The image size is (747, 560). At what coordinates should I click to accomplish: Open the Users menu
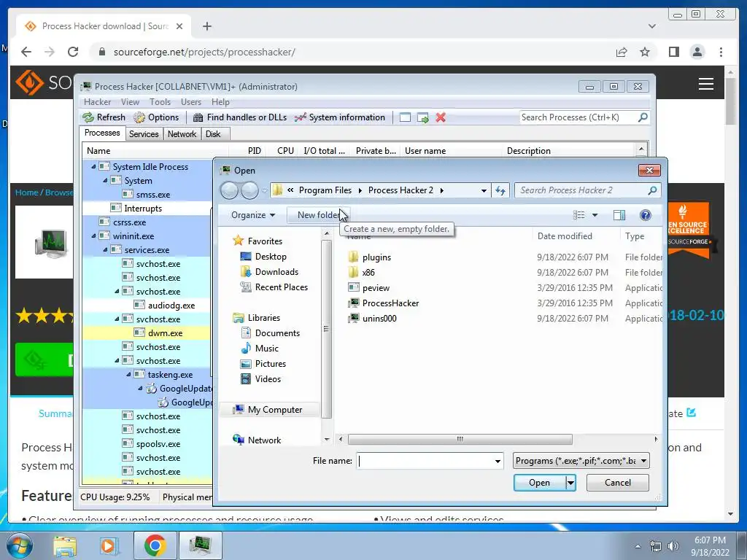(190, 102)
